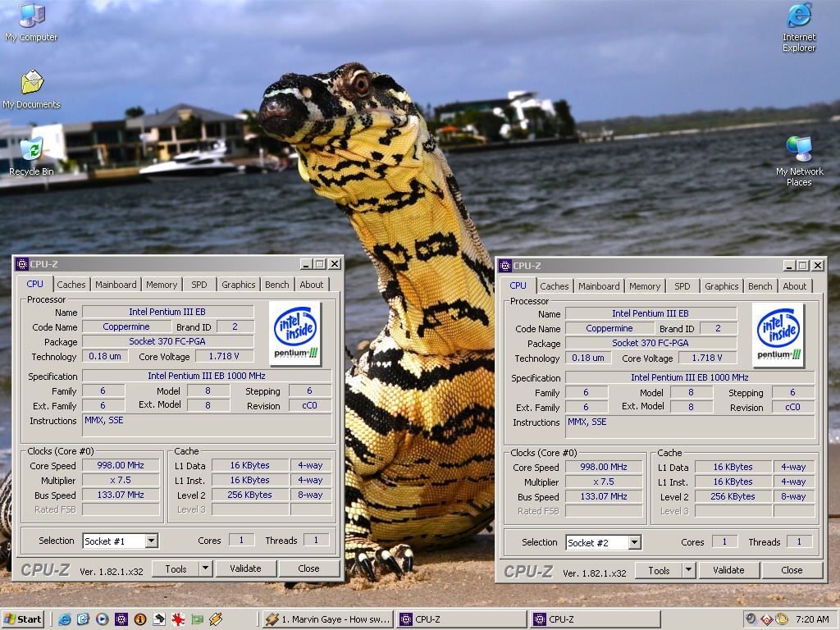Expand the Socket #2 selection dropdown
This screenshot has height=630, width=840.
pyautogui.click(x=634, y=542)
